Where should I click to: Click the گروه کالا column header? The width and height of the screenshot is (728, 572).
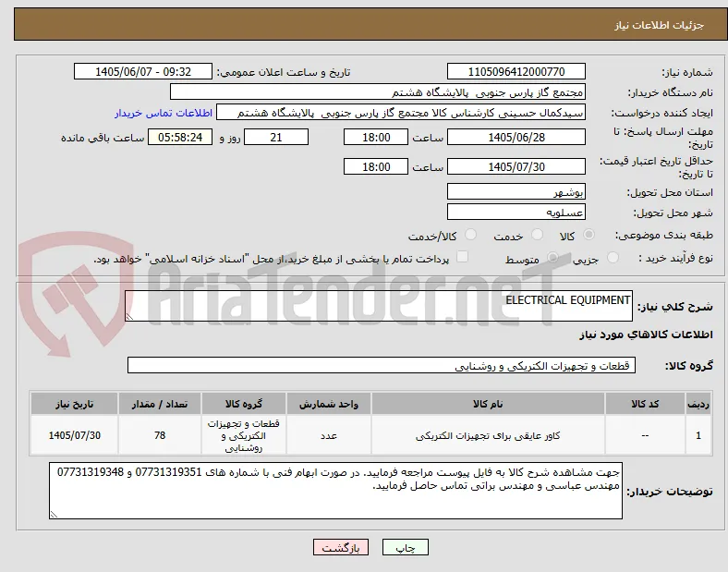click(x=244, y=404)
